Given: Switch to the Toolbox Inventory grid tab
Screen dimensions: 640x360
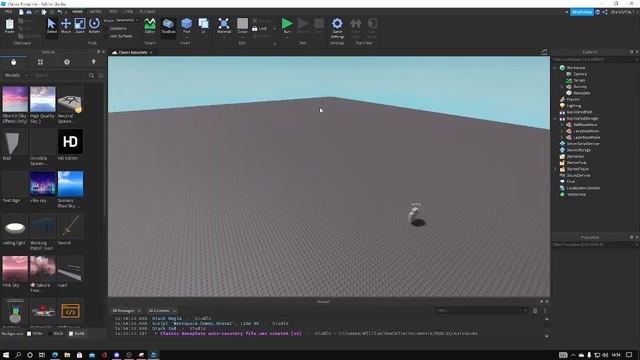Looking at the screenshot, I should point(40,62).
